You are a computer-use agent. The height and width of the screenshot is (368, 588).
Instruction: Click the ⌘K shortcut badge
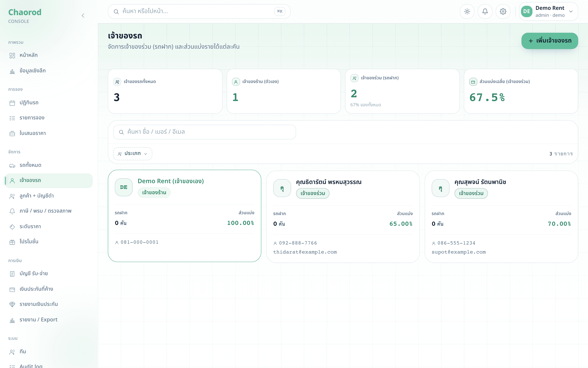280,11
